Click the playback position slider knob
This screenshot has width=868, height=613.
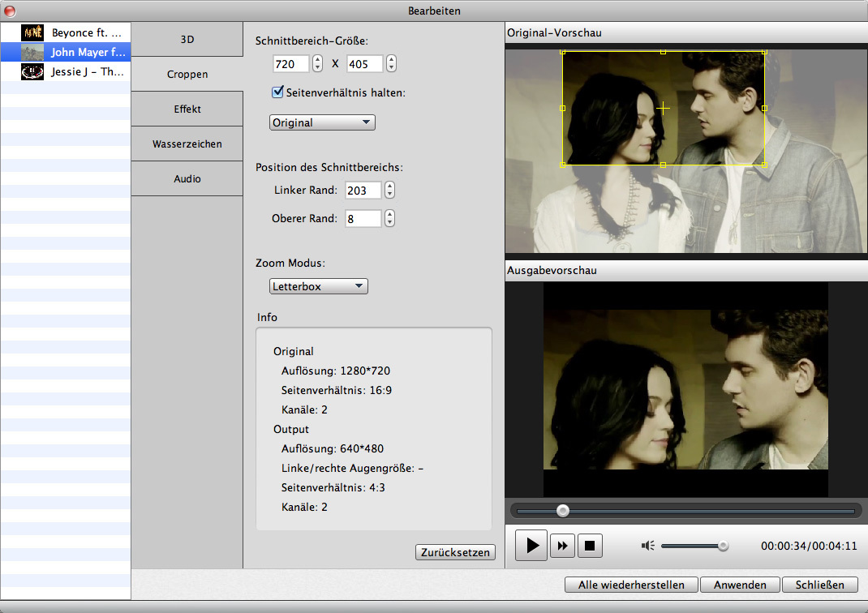[563, 511]
